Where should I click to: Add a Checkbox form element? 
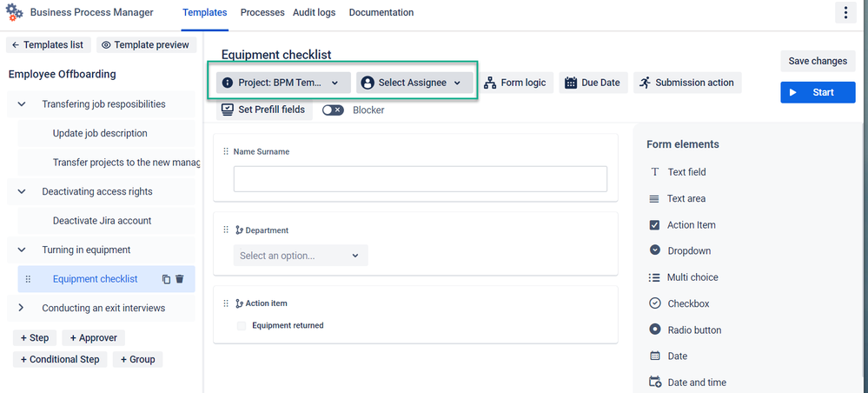tap(679, 303)
